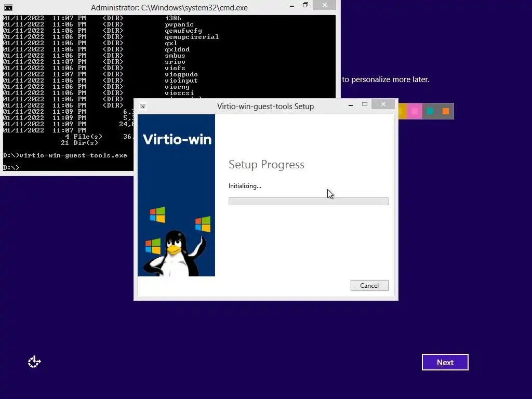Click the 'viofs' directory entry in cmd
The image size is (532, 399).
[x=175, y=68]
